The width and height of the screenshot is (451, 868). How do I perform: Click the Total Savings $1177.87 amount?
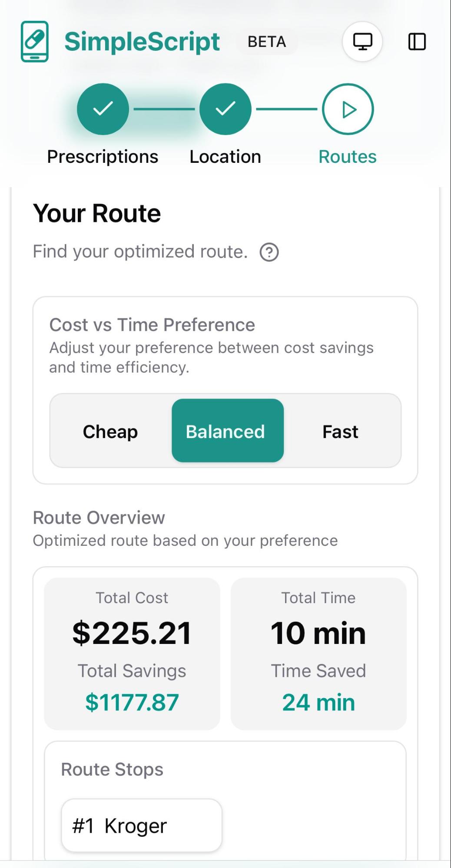132,702
